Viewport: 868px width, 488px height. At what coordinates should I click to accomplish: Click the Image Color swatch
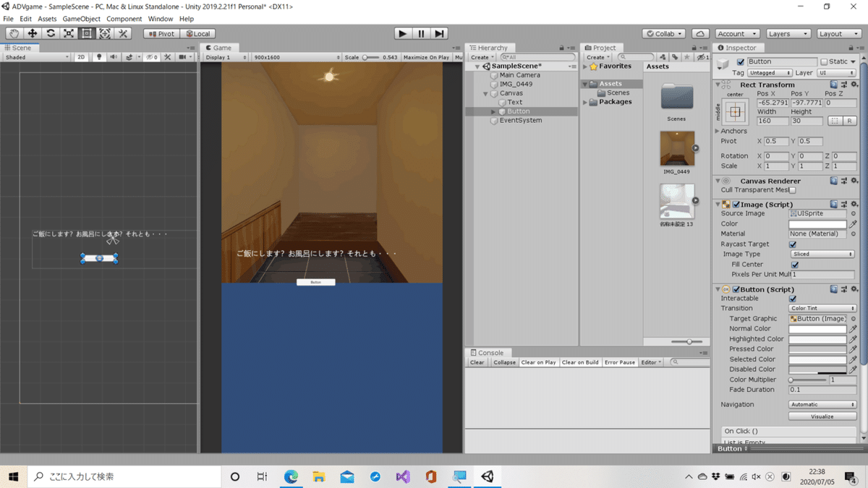[x=817, y=224]
